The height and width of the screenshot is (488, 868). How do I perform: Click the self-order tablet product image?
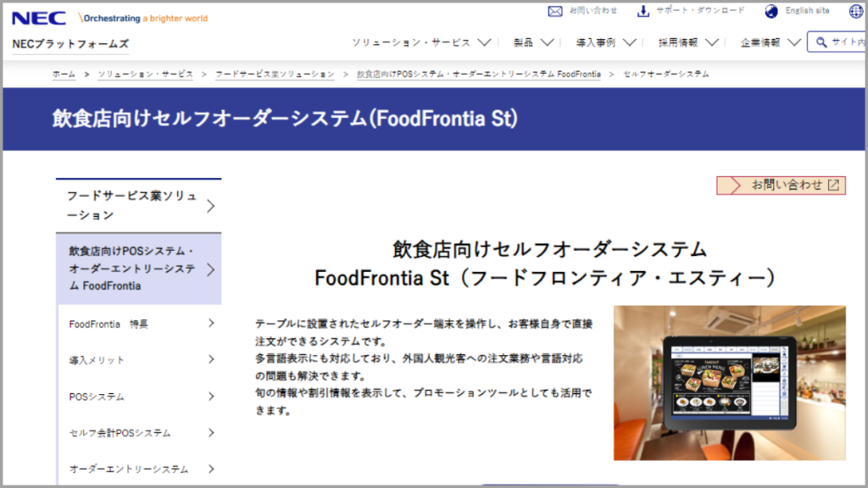[x=729, y=383]
